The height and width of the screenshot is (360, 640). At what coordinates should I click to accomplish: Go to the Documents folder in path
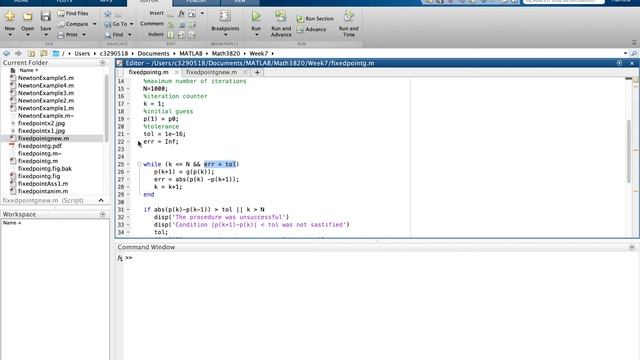(153, 53)
